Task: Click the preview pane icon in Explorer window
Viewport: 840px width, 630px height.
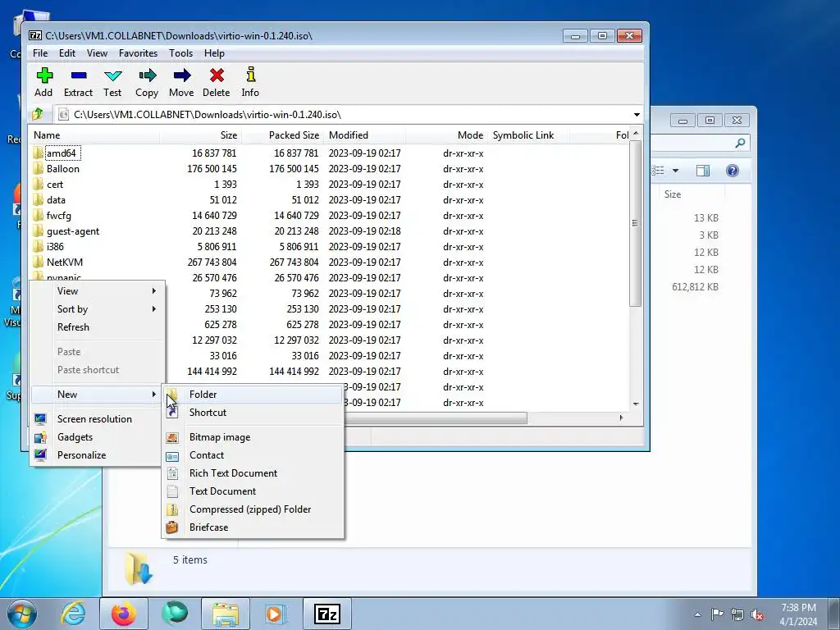Action: 703,171
